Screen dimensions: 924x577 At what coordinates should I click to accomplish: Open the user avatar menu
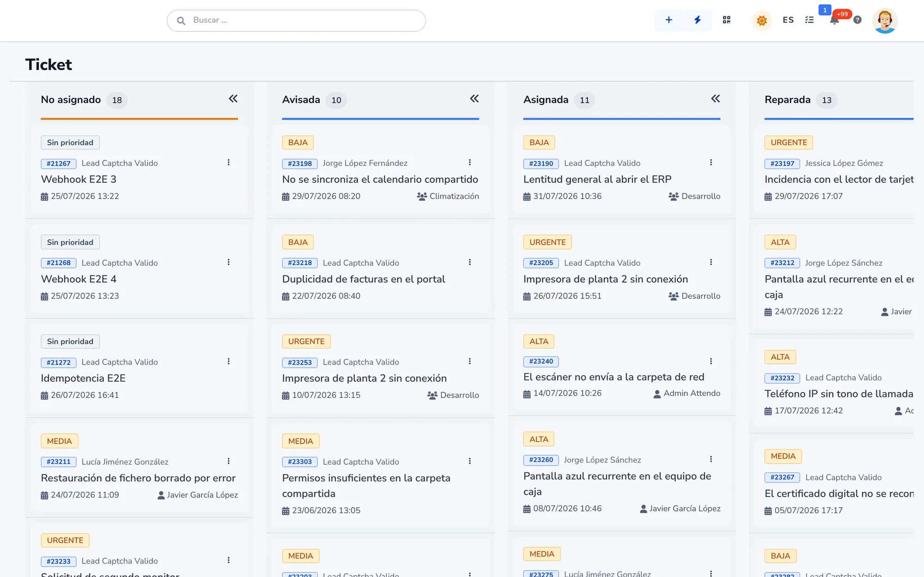click(885, 21)
